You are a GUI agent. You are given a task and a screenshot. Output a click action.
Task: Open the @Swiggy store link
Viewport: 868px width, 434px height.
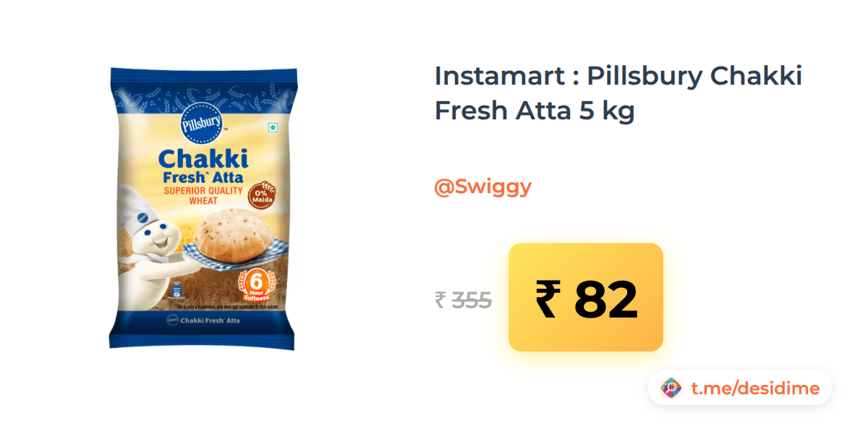[x=482, y=187]
